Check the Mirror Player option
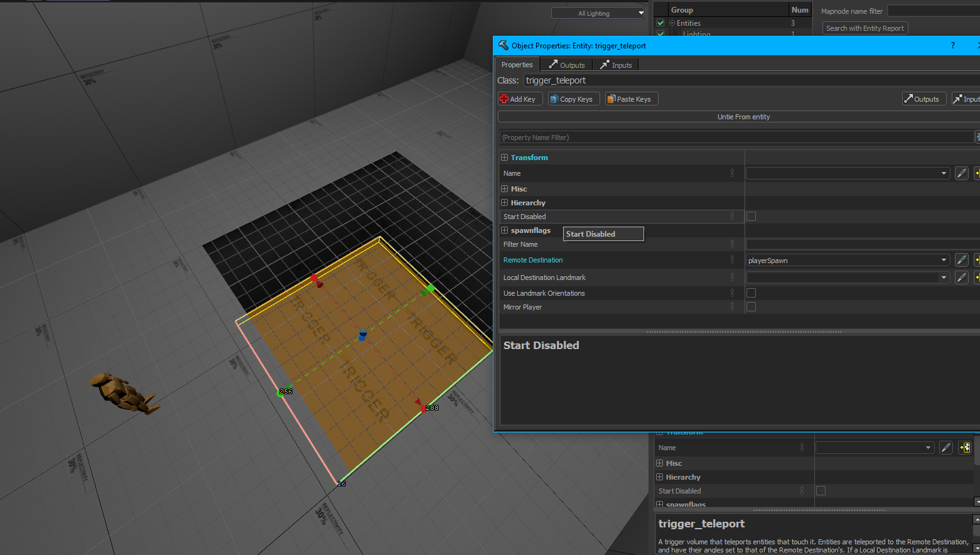Viewport: 980px width, 555px height. 751,306
